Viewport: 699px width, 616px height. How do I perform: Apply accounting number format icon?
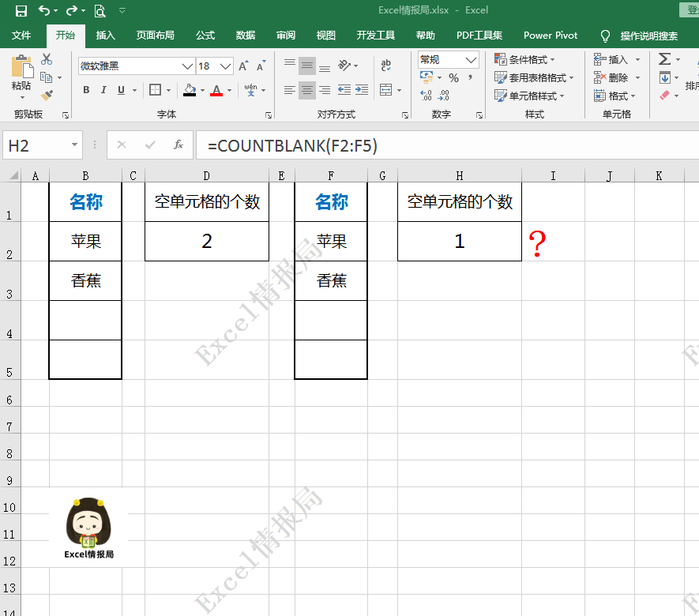[427, 77]
